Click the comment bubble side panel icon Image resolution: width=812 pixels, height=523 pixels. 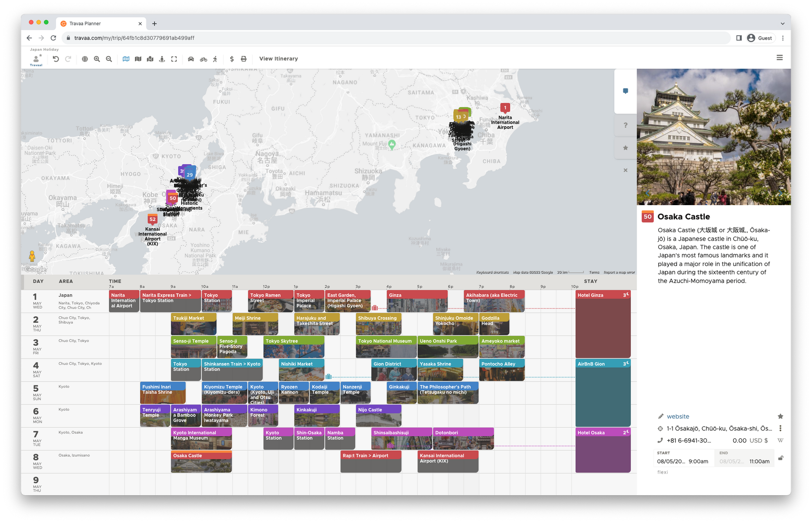(625, 91)
